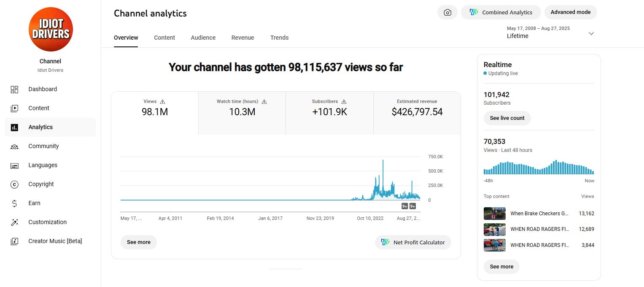644x287 pixels.
Task: Open the Creator Music icon
Action: tap(14, 241)
